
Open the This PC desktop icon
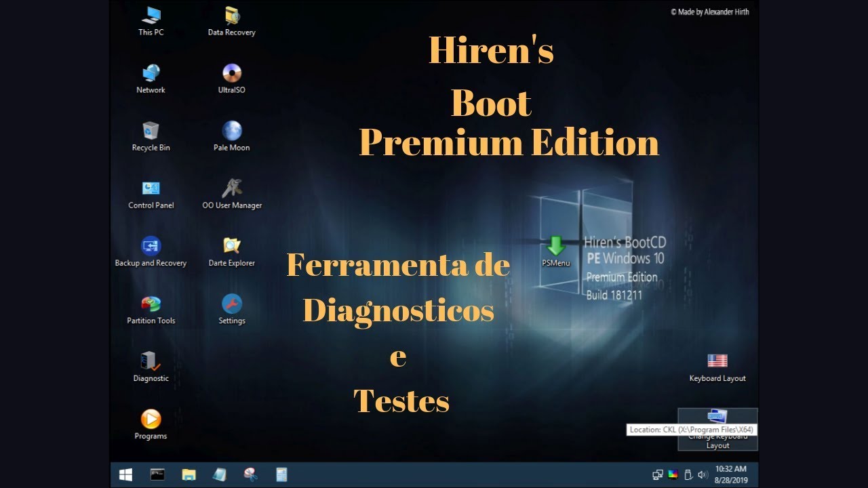pyautogui.click(x=151, y=21)
